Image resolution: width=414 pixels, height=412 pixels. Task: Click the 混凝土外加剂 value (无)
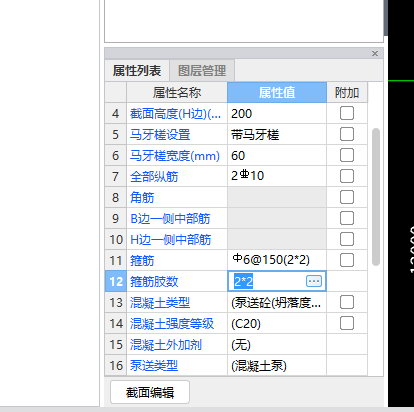pyautogui.click(x=277, y=344)
